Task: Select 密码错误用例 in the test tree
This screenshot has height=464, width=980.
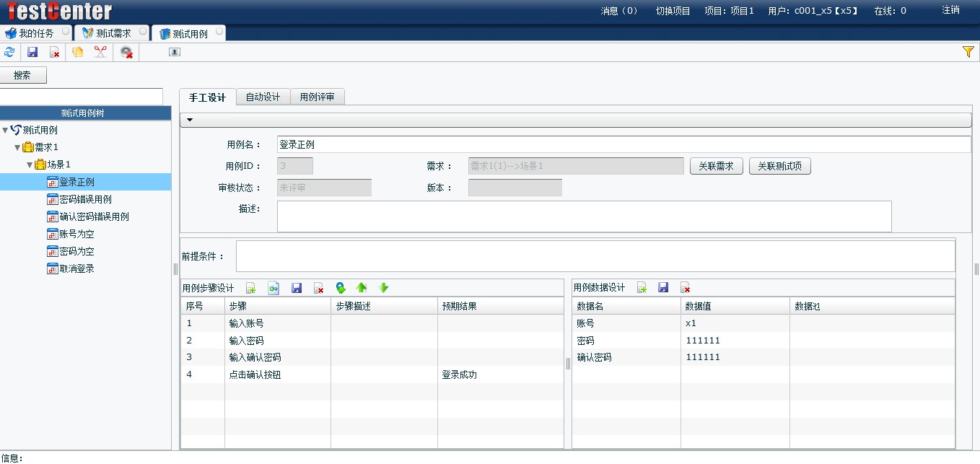Action: click(85, 199)
